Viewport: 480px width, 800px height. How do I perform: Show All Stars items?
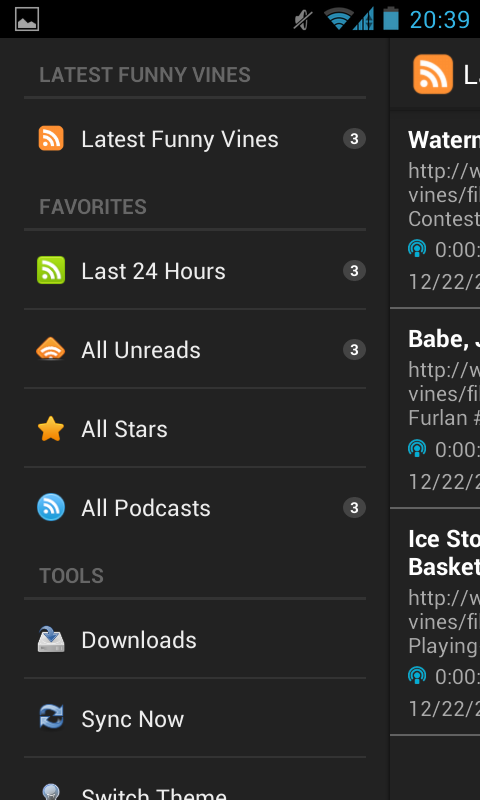(x=195, y=429)
